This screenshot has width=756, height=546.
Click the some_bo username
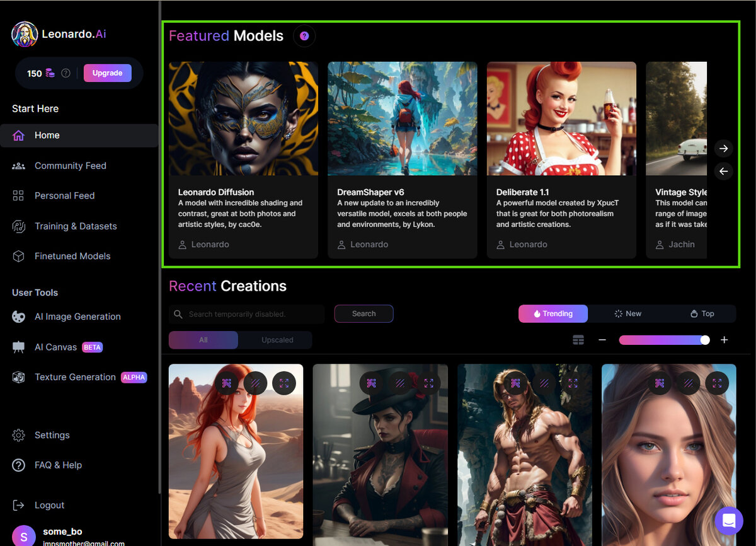[x=62, y=531]
